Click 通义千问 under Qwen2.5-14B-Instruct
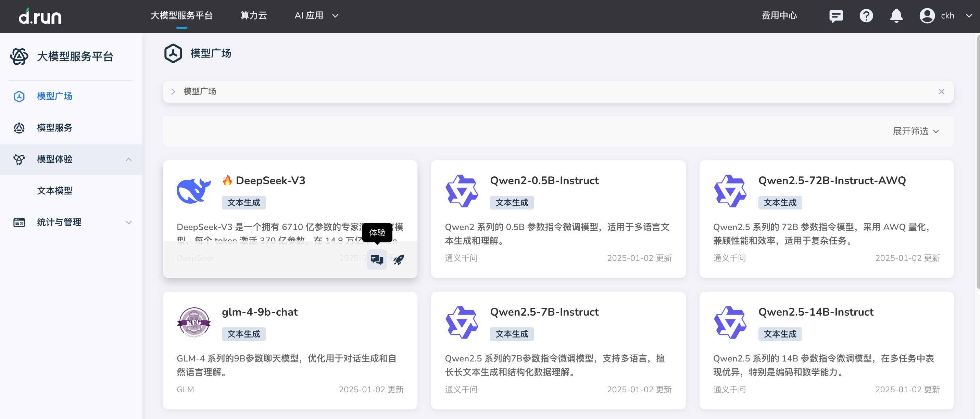The width and height of the screenshot is (980, 419). click(x=729, y=389)
